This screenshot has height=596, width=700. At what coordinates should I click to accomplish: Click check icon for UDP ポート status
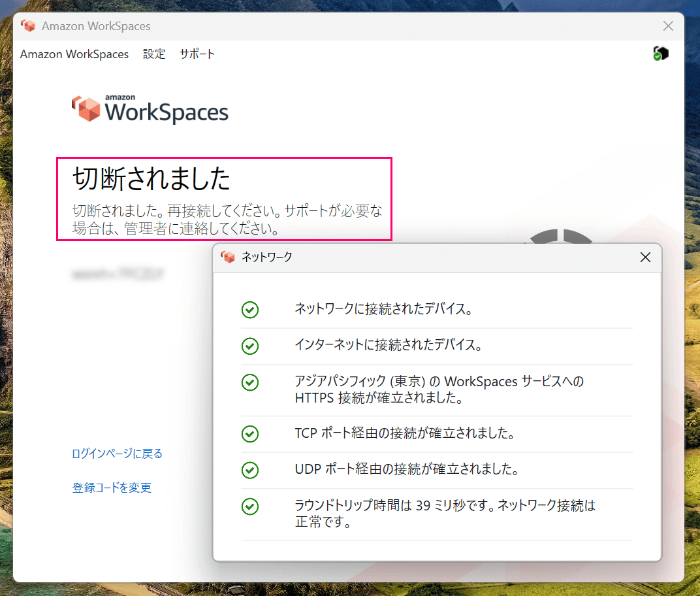point(250,470)
